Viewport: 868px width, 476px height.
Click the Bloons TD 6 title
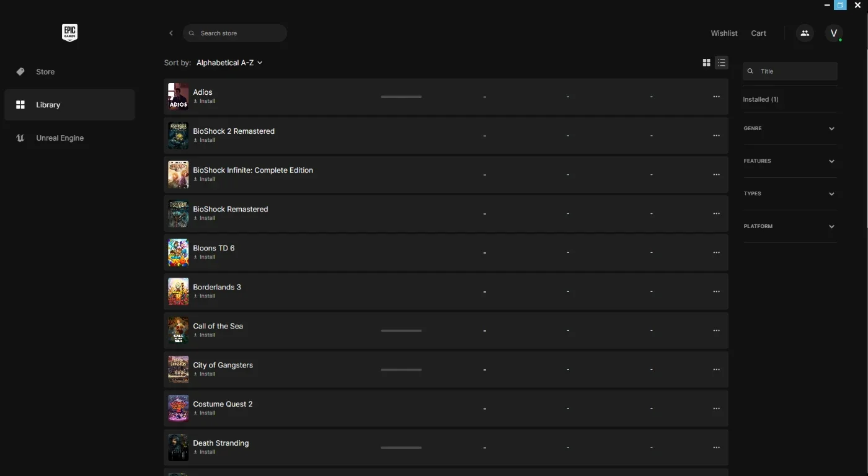coord(214,248)
